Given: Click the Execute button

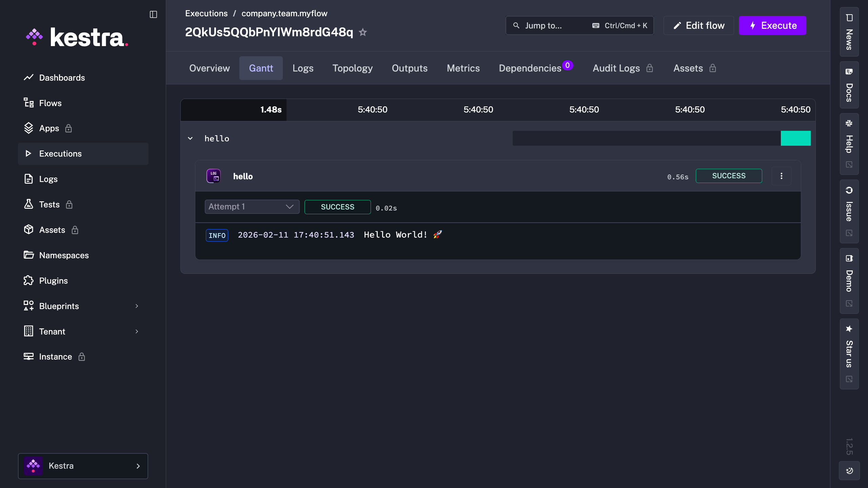Looking at the screenshot, I should 772,25.
